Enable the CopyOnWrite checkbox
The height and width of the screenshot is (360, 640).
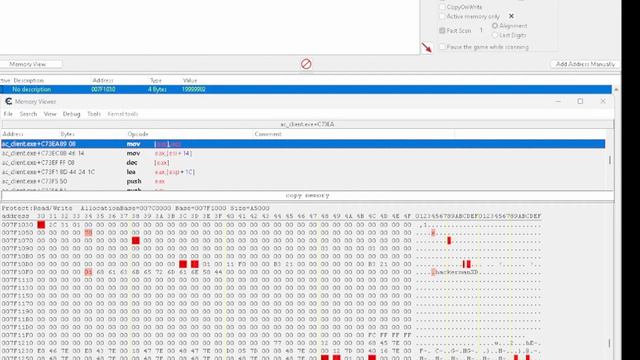[x=442, y=7]
